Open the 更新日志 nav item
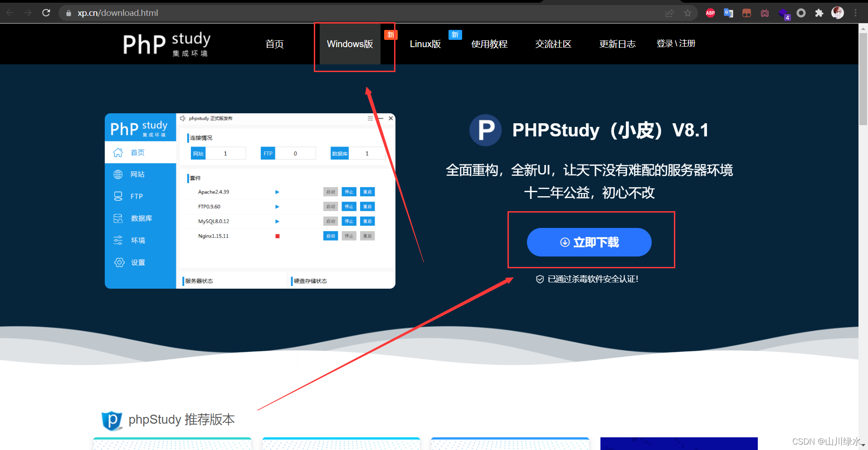The width and height of the screenshot is (868, 450). pos(617,44)
